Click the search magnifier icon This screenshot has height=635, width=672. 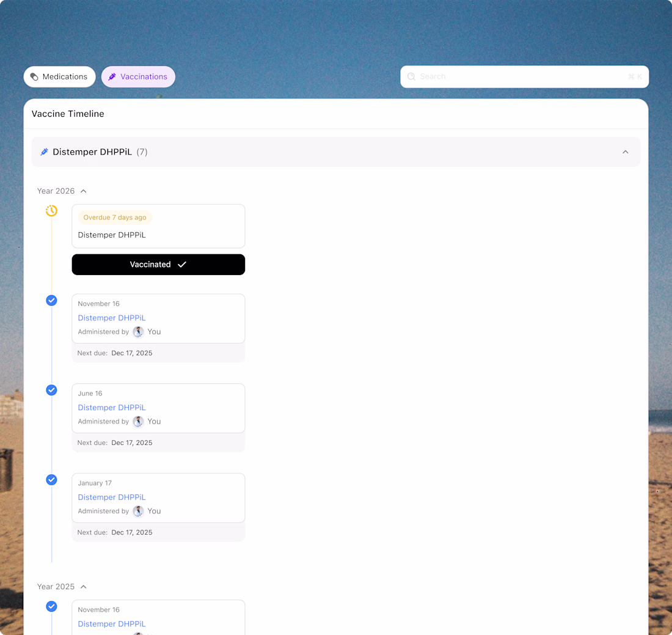pos(411,77)
